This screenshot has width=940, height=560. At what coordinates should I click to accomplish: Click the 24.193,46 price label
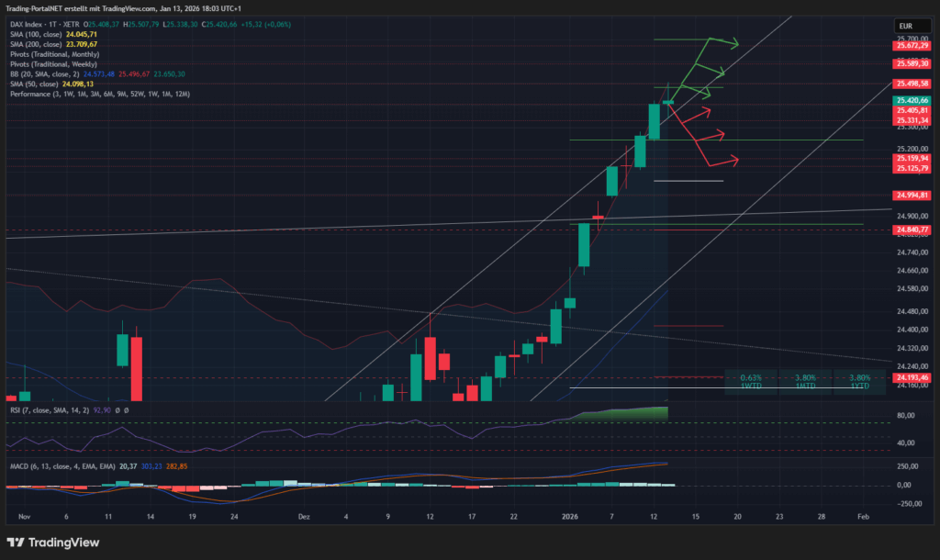912,377
